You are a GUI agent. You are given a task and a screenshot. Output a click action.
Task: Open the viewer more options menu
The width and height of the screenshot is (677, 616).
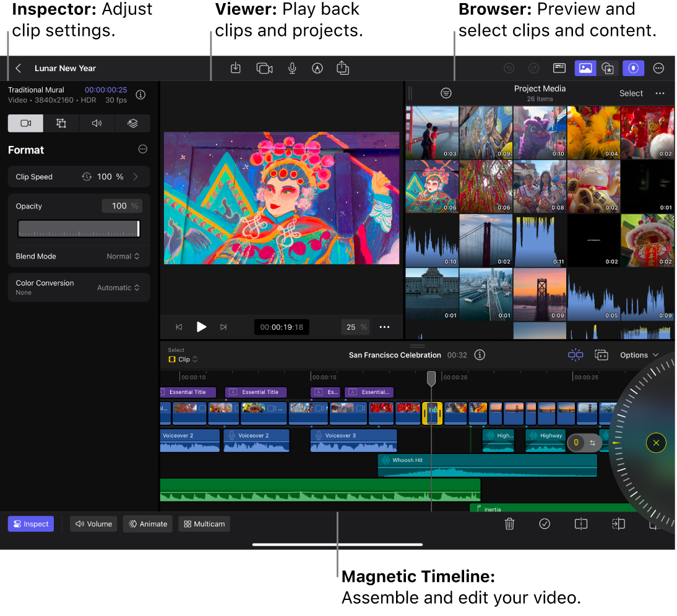[384, 327]
